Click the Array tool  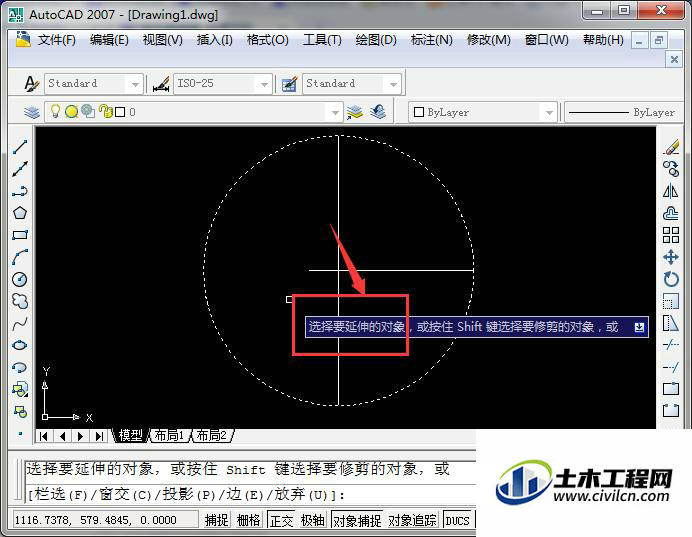click(x=671, y=235)
